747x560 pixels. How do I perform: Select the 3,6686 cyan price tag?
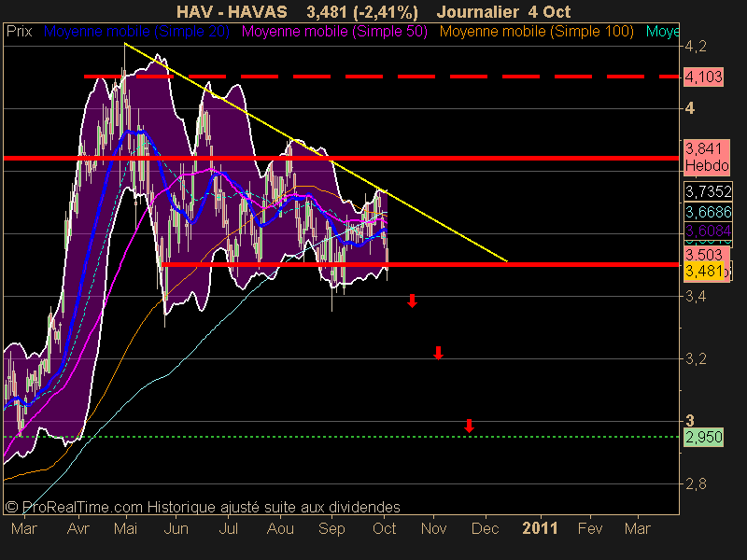[708, 212]
